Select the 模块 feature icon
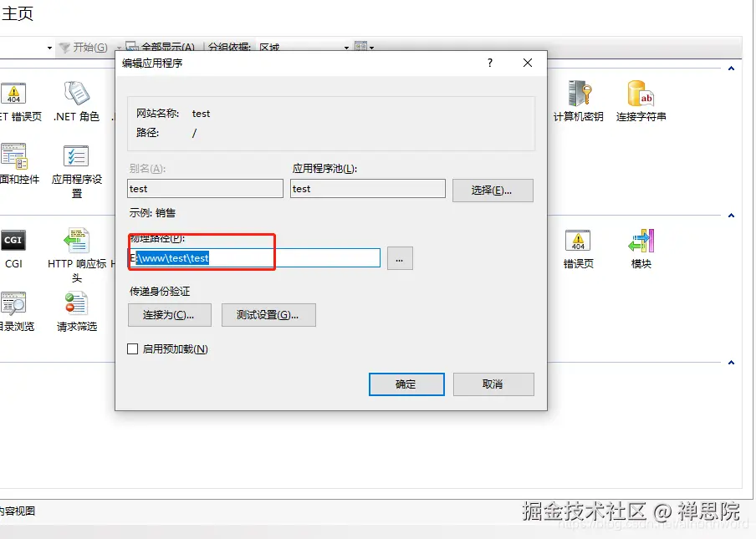This screenshot has width=756, height=539. click(x=641, y=240)
